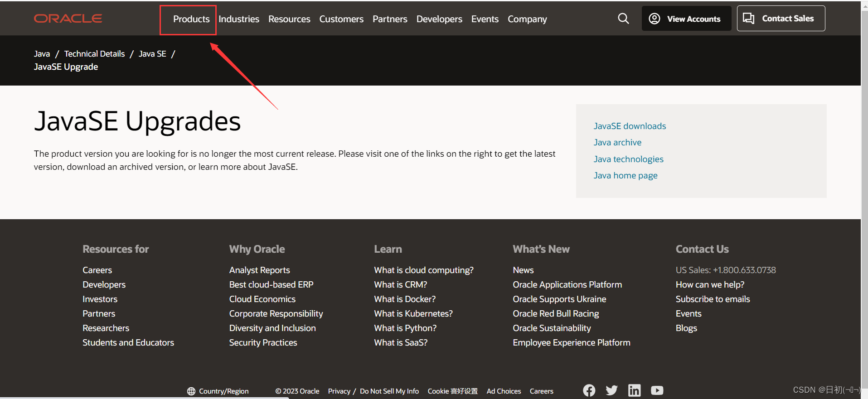
Task: Go to Java breadcrumb link
Action: (x=42, y=53)
